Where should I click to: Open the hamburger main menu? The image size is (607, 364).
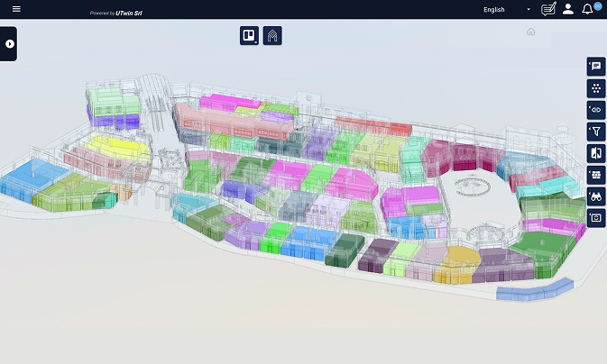(16, 9)
